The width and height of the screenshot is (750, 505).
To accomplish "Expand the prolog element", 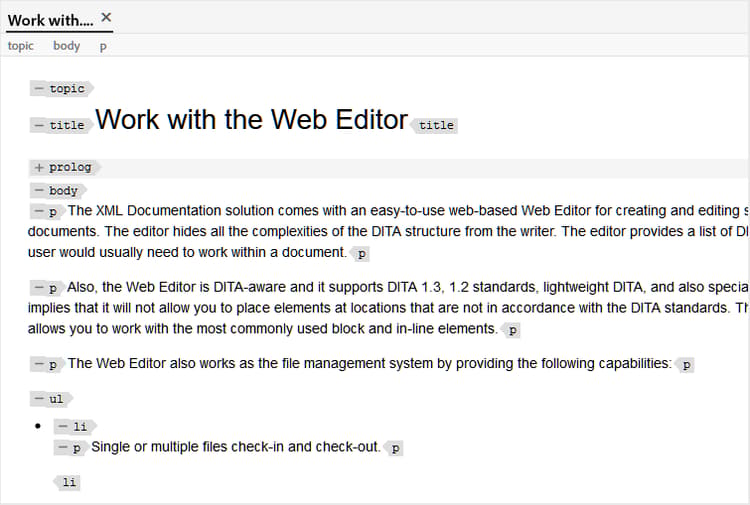I will tap(39, 167).
